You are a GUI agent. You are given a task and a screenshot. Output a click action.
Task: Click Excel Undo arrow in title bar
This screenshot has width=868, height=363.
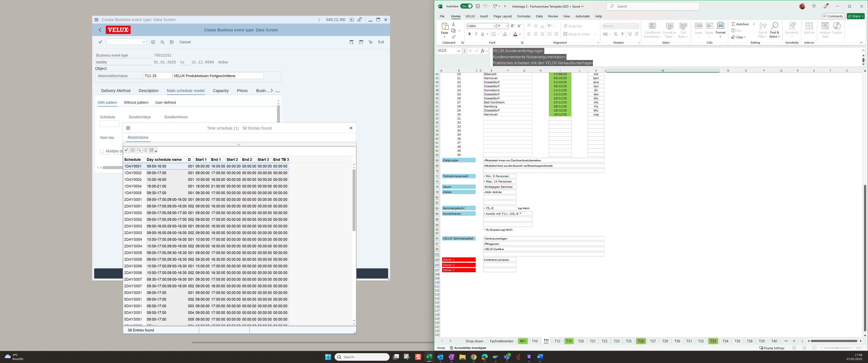[x=485, y=6]
